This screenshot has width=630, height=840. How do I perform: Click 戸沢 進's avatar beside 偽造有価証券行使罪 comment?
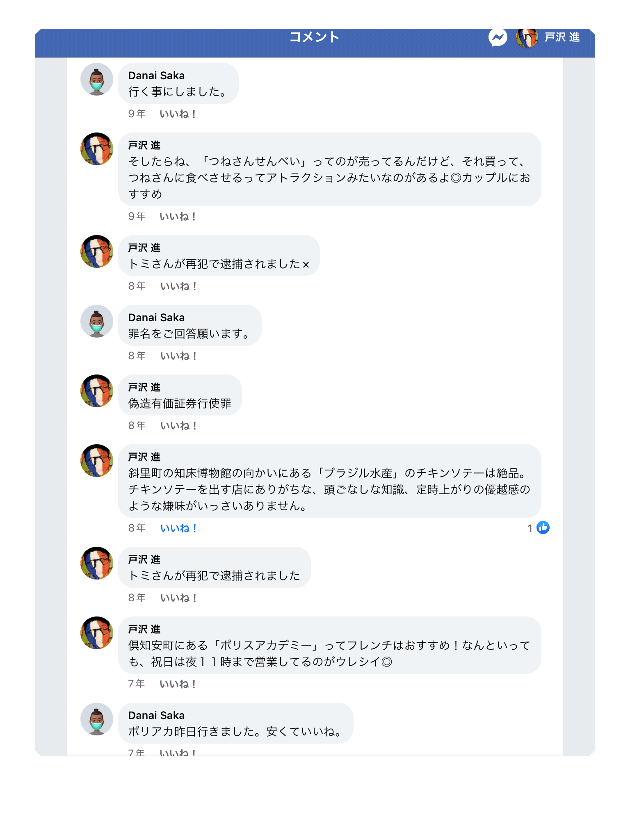(x=97, y=391)
